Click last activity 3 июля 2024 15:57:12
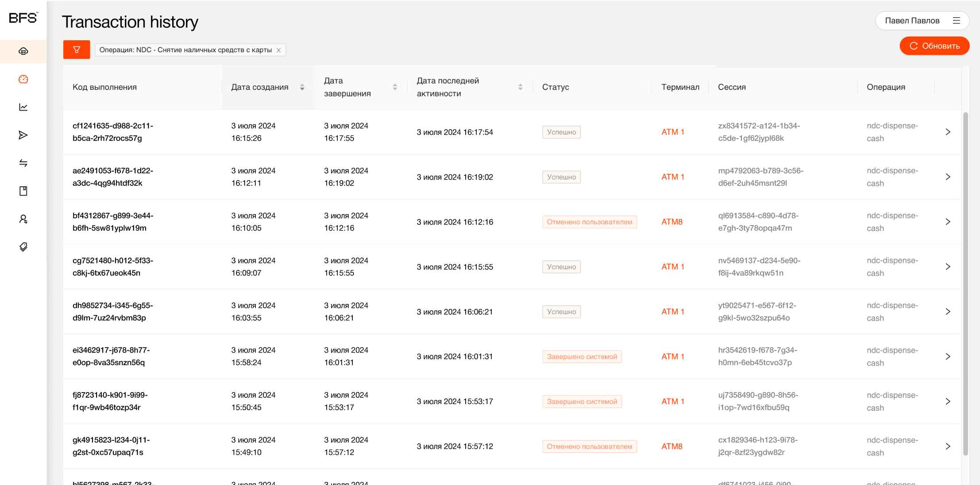This screenshot has height=485, width=980. pos(455,447)
